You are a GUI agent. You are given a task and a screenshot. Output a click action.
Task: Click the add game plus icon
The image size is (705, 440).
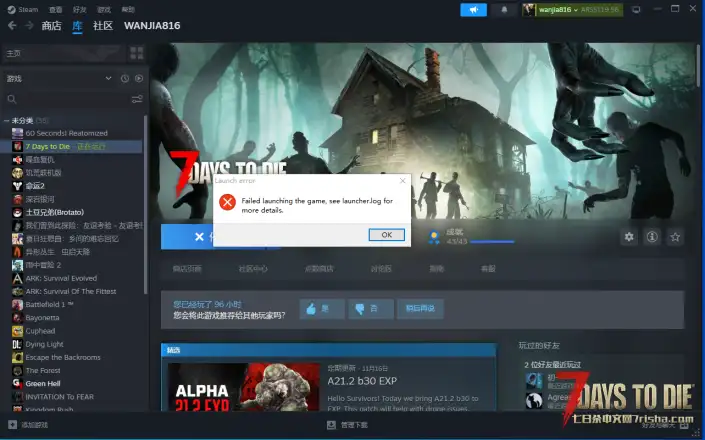point(13,424)
